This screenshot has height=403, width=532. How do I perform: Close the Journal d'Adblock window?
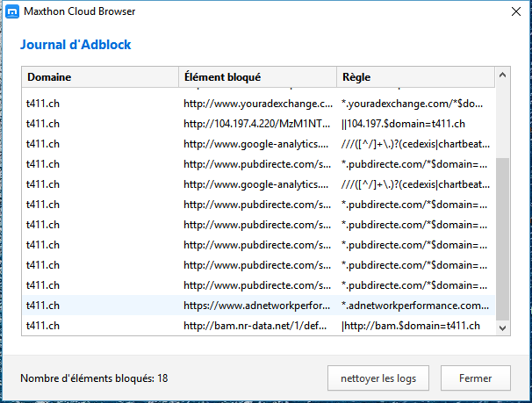coord(516,11)
